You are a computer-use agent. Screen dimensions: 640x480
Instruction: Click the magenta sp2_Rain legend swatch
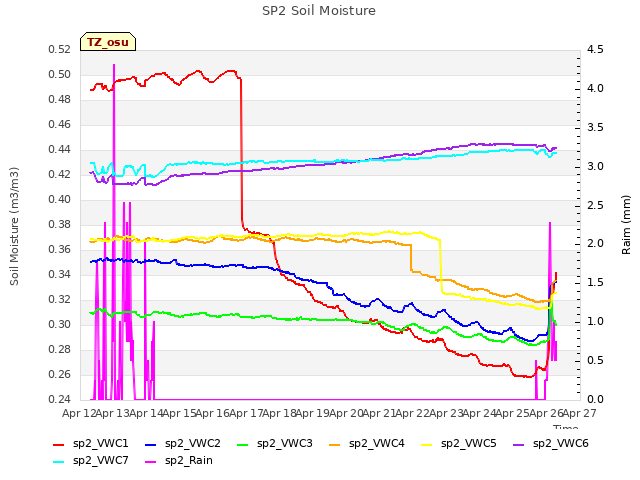click(x=151, y=462)
